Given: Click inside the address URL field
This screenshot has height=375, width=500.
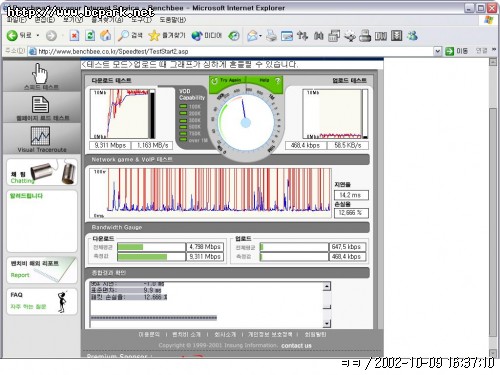Looking at the screenshot, I should pyautogui.click(x=233, y=51).
